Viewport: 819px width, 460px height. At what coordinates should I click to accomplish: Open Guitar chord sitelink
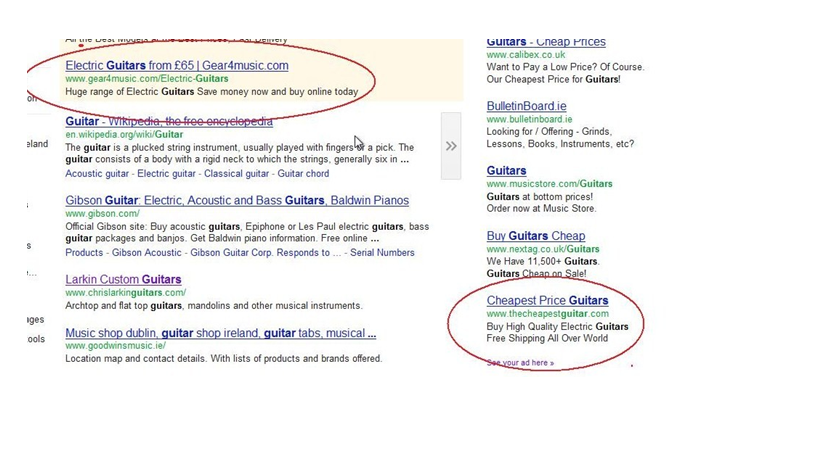point(303,174)
